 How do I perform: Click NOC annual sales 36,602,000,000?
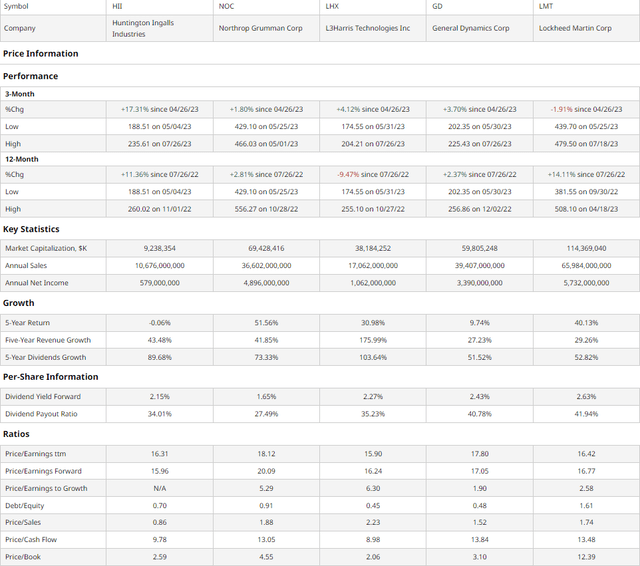pos(266,266)
